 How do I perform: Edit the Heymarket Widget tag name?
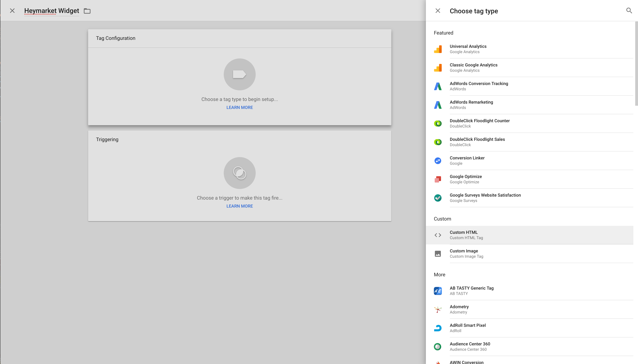point(52,11)
